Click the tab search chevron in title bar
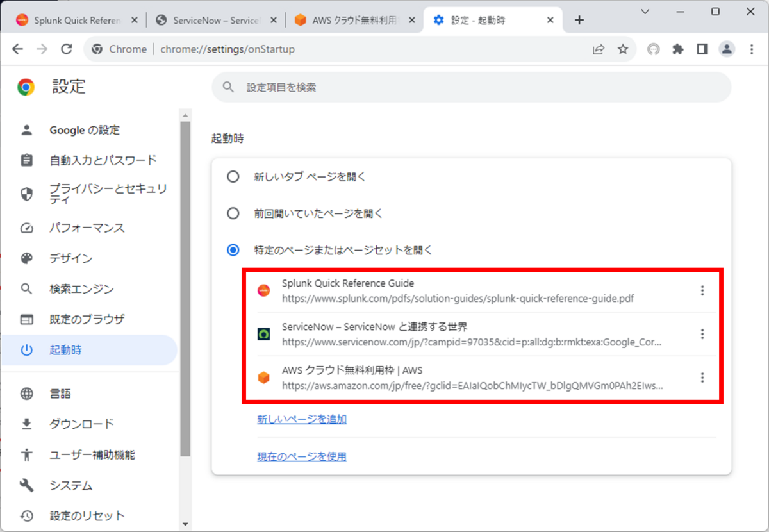769x532 pixels. point(646,11)
